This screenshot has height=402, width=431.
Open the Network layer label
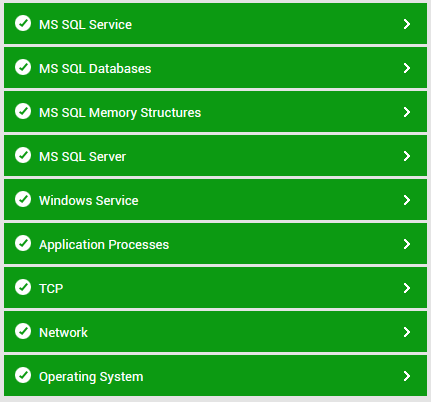(x=63, y=333)
